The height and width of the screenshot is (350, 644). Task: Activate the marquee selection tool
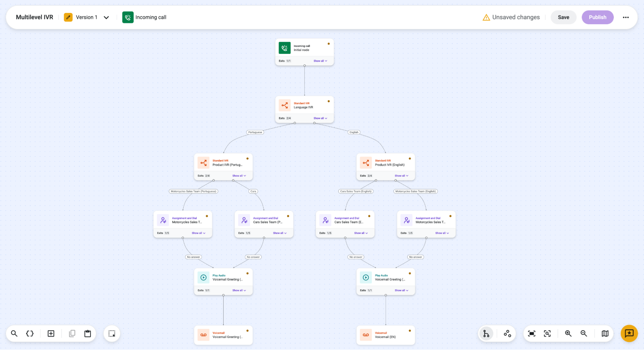point(112,334)
